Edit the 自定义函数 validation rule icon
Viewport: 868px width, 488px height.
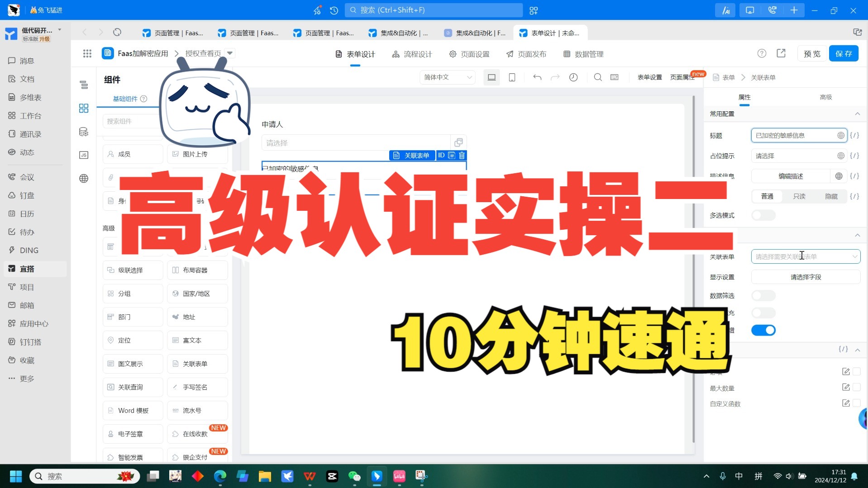click(x=846, y=403)
